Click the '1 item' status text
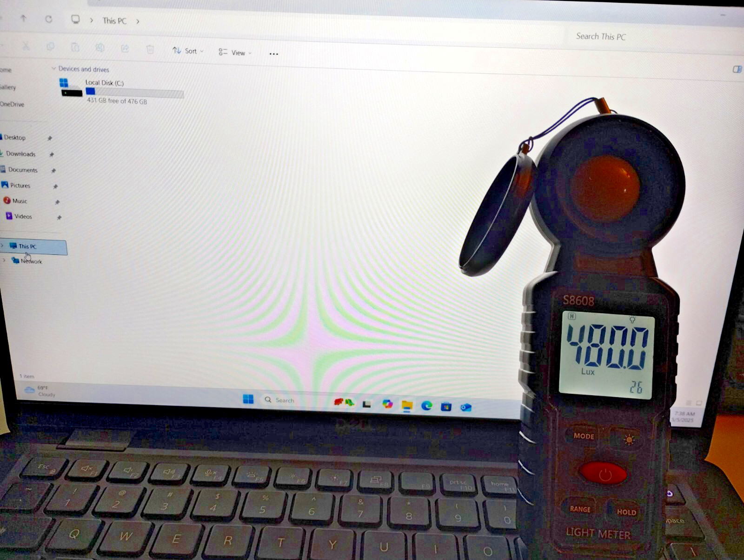Viewport: 744px width, 560px height. coord(27,376)
